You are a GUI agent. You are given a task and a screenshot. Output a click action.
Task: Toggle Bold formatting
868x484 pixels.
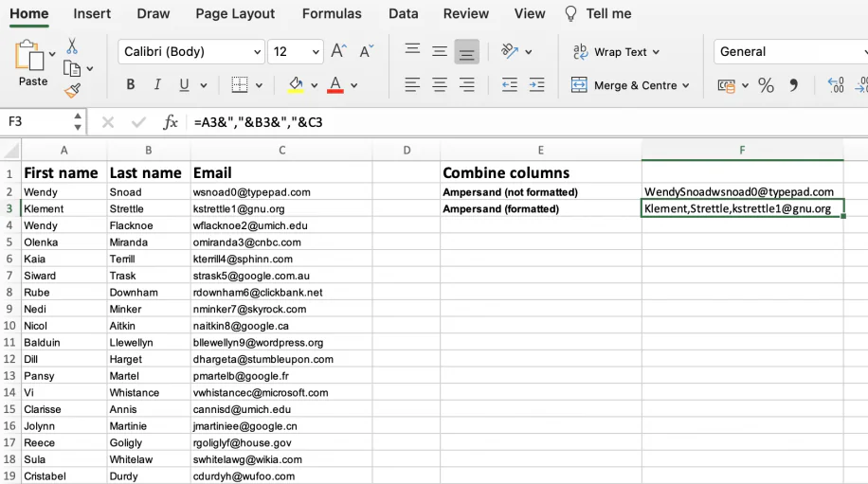[x=131, y=85]
